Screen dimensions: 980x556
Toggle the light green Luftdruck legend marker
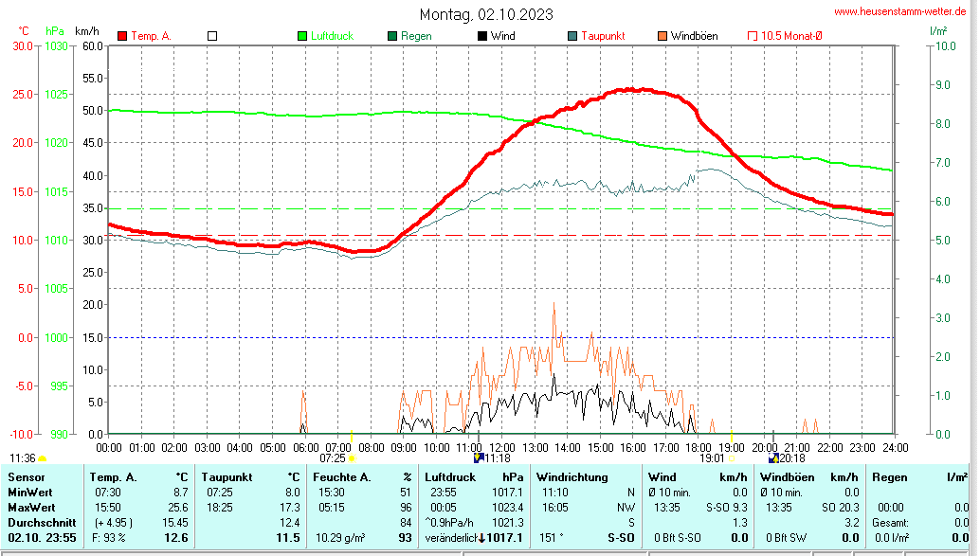coord(302,36)
